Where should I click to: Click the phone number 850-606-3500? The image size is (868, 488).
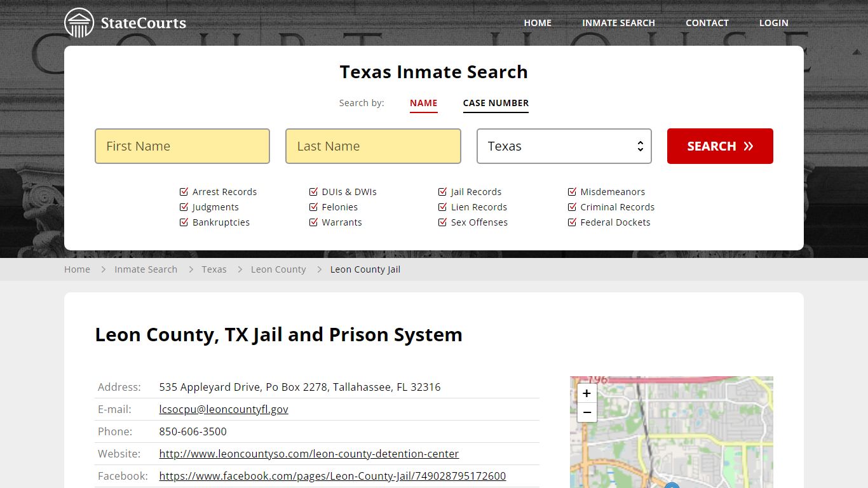point(193,431)
